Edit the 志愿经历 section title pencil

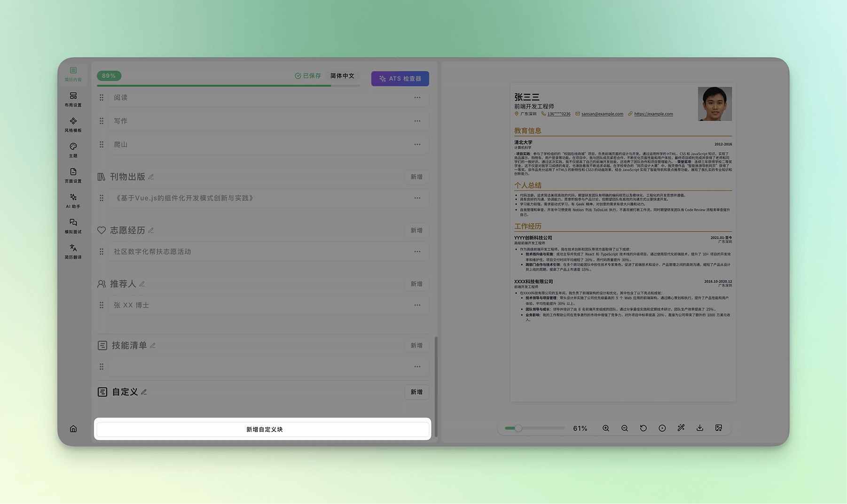pos(151,231)
